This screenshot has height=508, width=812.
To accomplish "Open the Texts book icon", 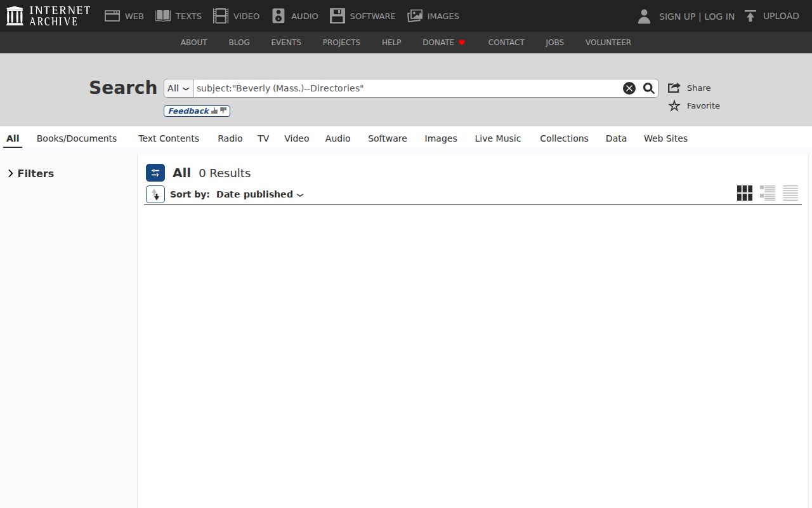I will (x=163, y=16).
